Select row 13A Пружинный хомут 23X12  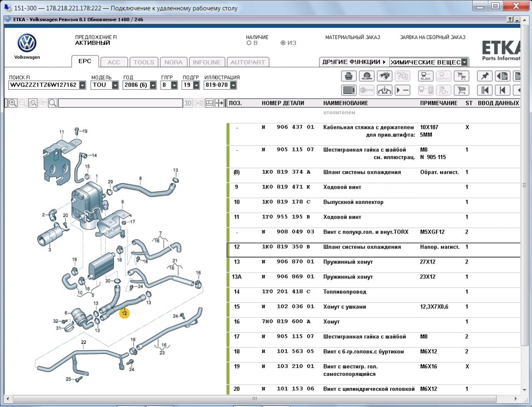pos(374,280)
